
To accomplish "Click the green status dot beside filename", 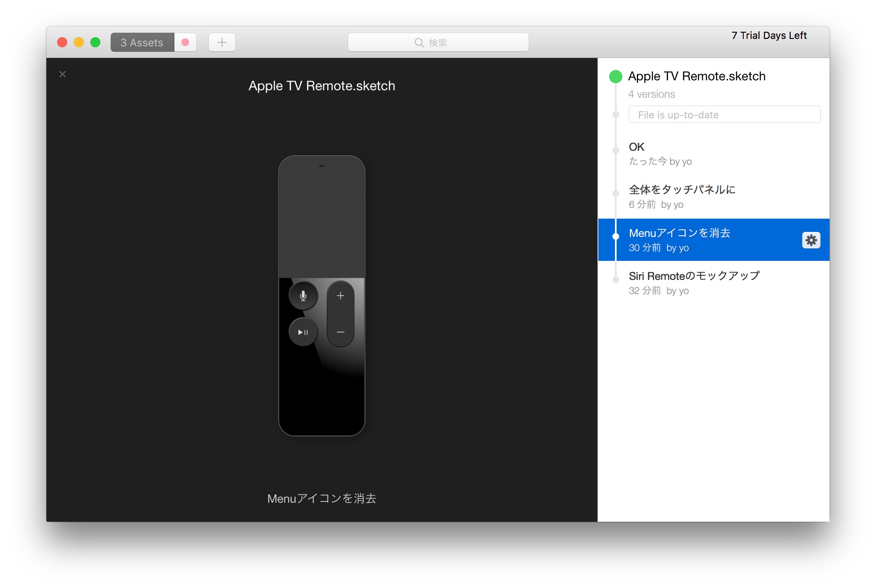I will pyautogui.click(x=615, y=76).
